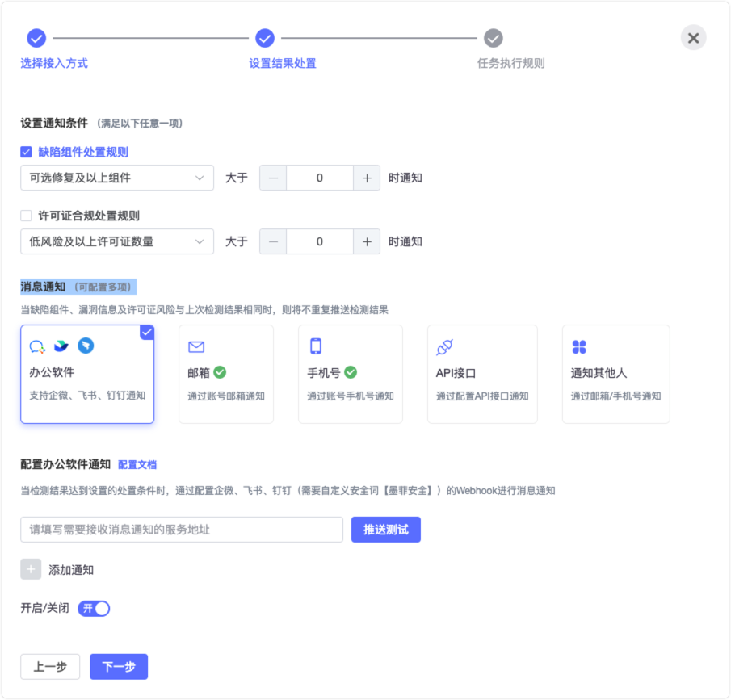Decrease 许可证 threshold with minus button
Viewport: 731px width, 700px height.
[273, 241]
